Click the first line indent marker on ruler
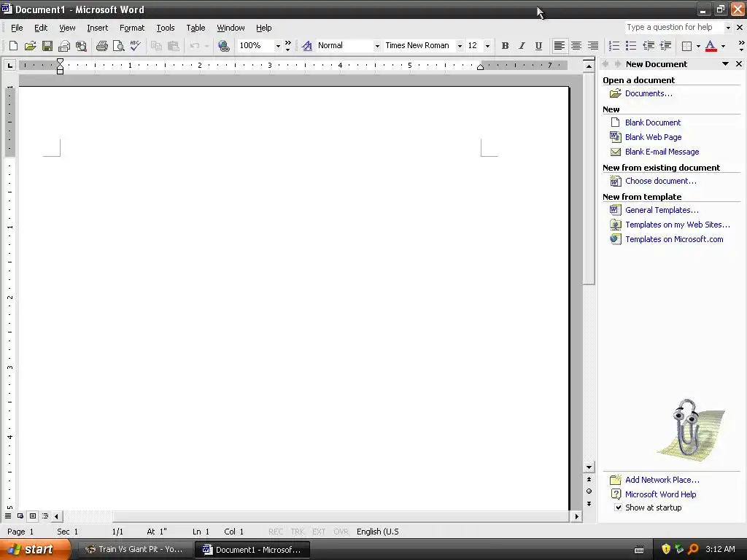The width and height of the screenshot is (747, 560). click(x=60, y=61)
